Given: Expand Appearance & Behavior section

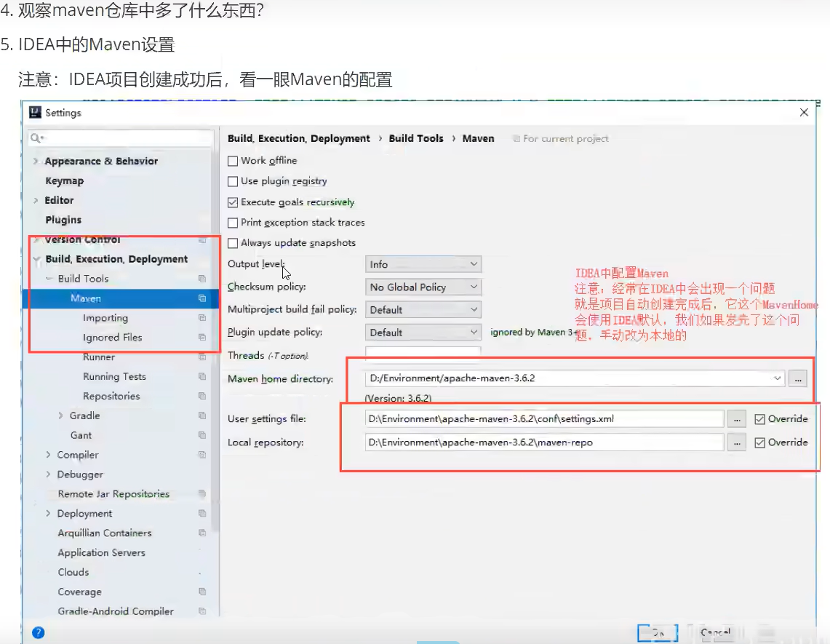Looking at the screenshot, I should [x=36, y=161].
